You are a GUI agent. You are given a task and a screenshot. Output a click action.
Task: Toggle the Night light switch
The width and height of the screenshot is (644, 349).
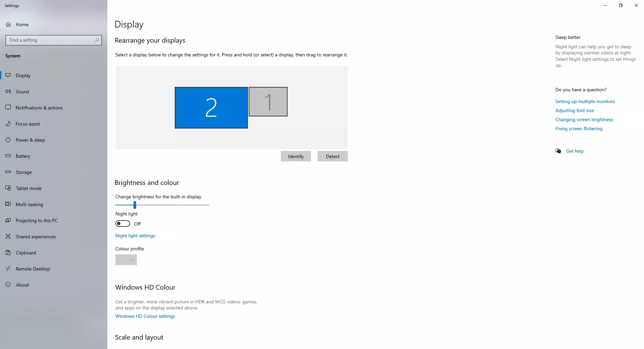point(123,223)
